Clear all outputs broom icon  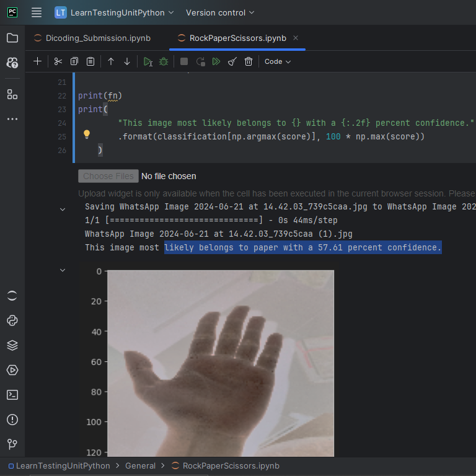click(232, 61)
